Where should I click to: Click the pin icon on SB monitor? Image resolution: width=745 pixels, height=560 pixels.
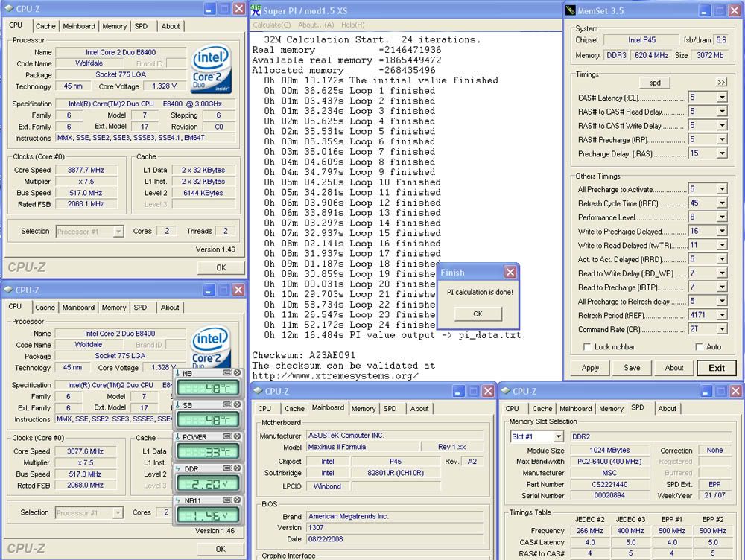point(227,404)
